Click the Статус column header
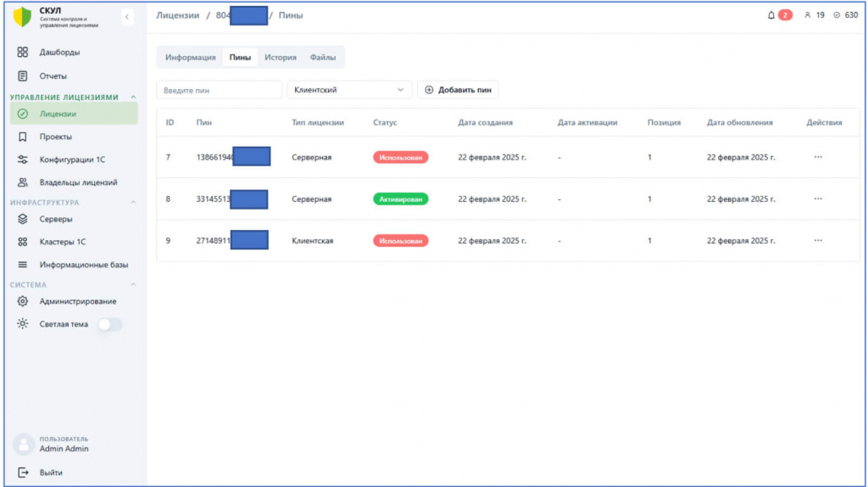Viewport: 868px width, 487px height. (x=385, y=122)
